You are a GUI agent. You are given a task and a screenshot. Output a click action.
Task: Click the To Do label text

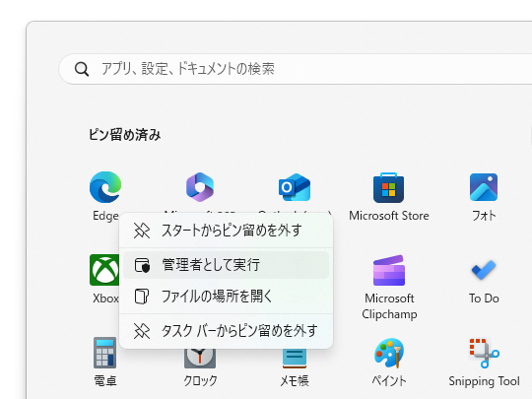pos(484,299)
